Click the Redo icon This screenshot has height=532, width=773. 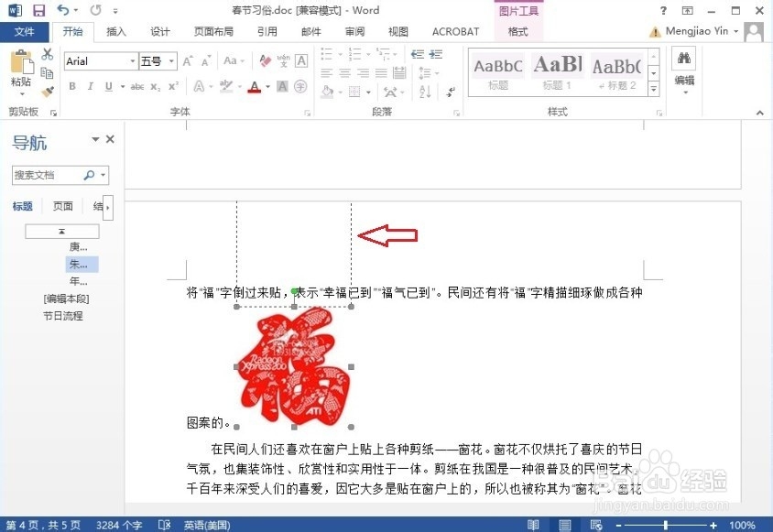tap(95, 10)
